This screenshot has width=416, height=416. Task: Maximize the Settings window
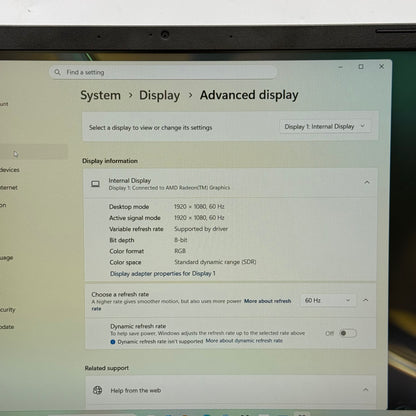(x=361, y=67)
